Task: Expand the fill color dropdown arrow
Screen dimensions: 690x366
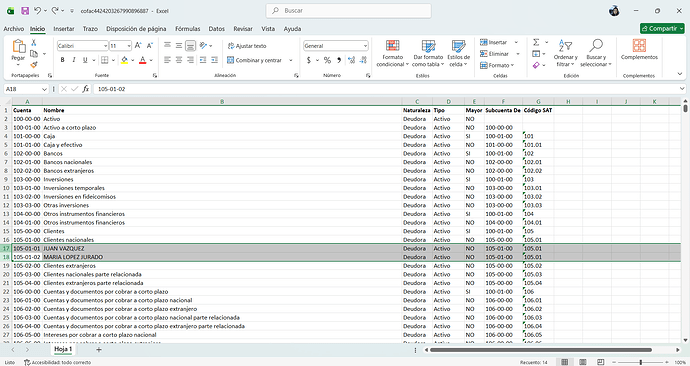Action: 132,60
